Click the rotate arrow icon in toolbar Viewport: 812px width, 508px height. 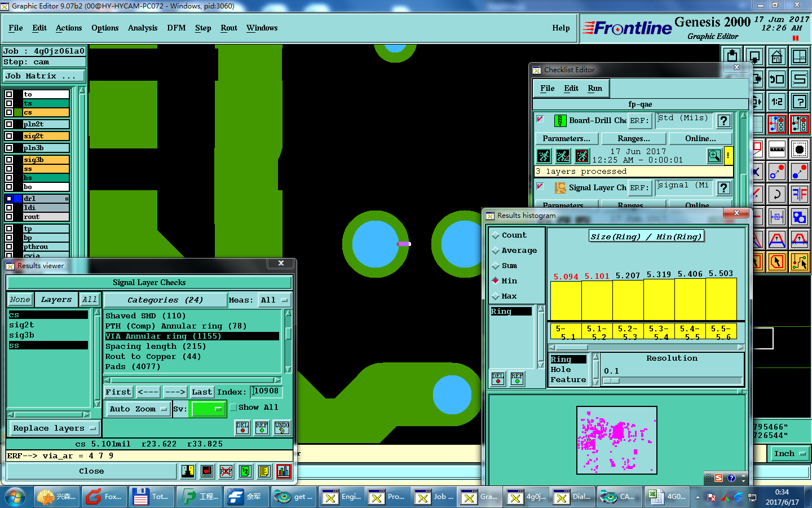click(777, 195)
